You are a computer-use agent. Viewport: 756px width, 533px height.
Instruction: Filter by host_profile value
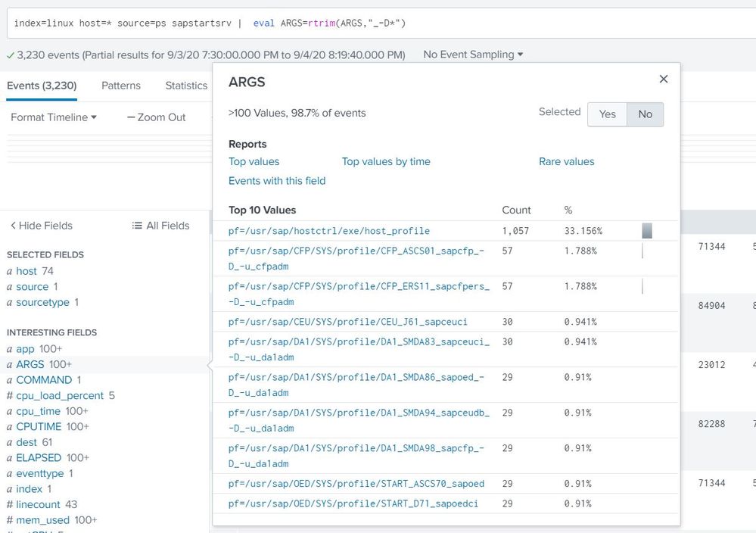tap(329, 231)
